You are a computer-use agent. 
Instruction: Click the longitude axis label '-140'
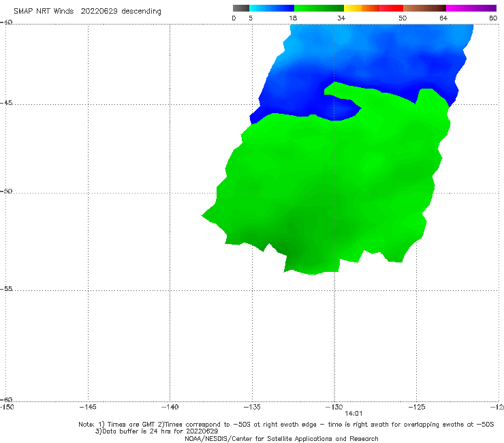170,408
